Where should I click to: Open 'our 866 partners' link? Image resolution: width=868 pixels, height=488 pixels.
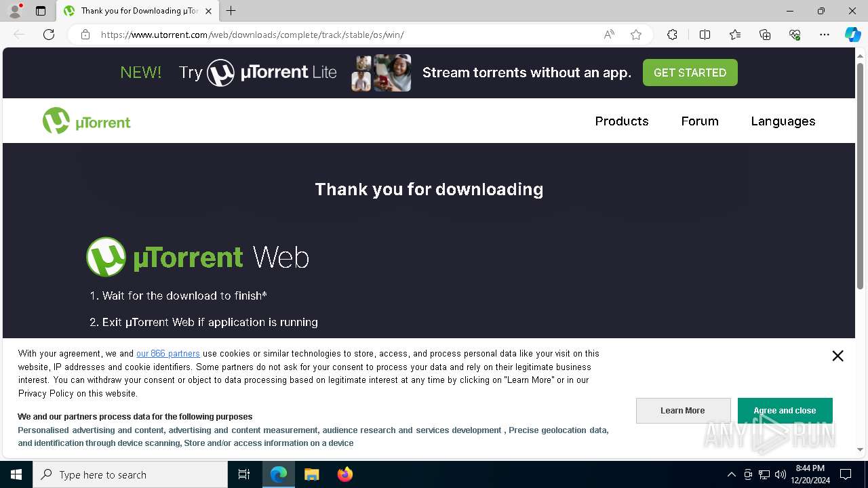coord(168,353)
